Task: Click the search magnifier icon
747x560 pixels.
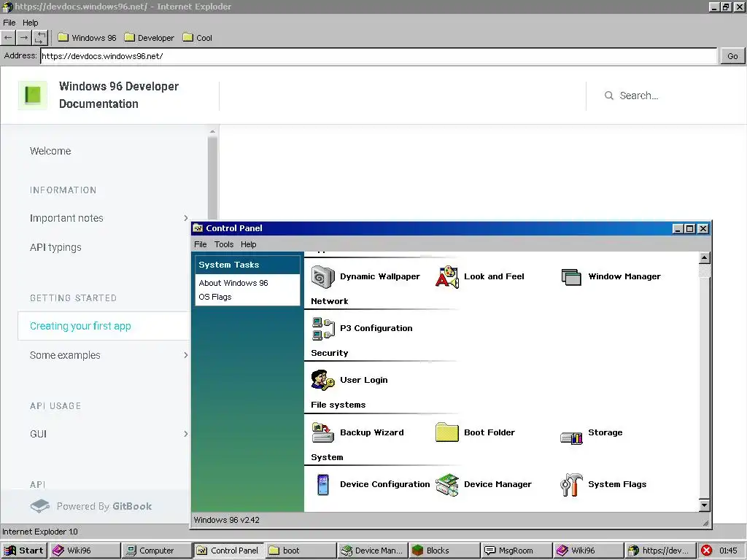Action: 609,96
